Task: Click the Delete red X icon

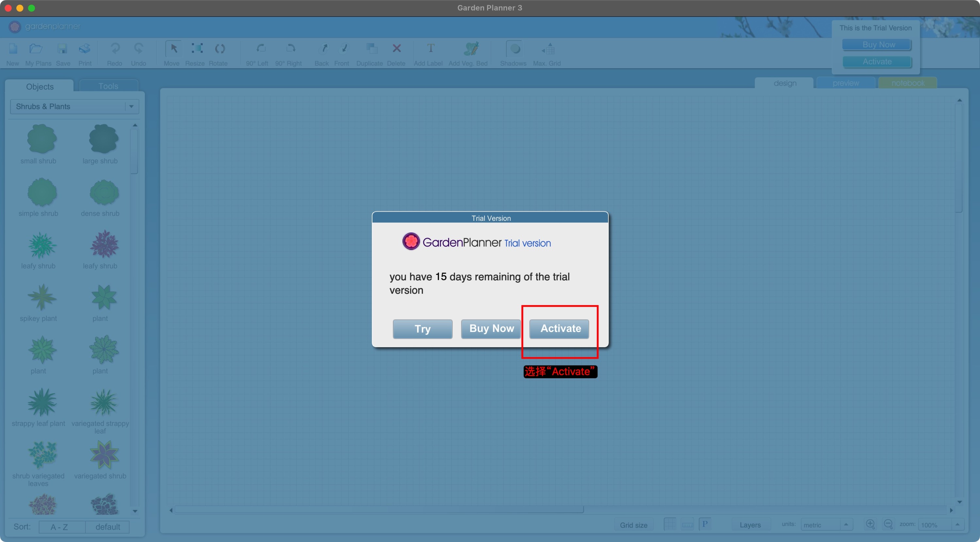Action: pyautogui.click(x=397, y=49)
